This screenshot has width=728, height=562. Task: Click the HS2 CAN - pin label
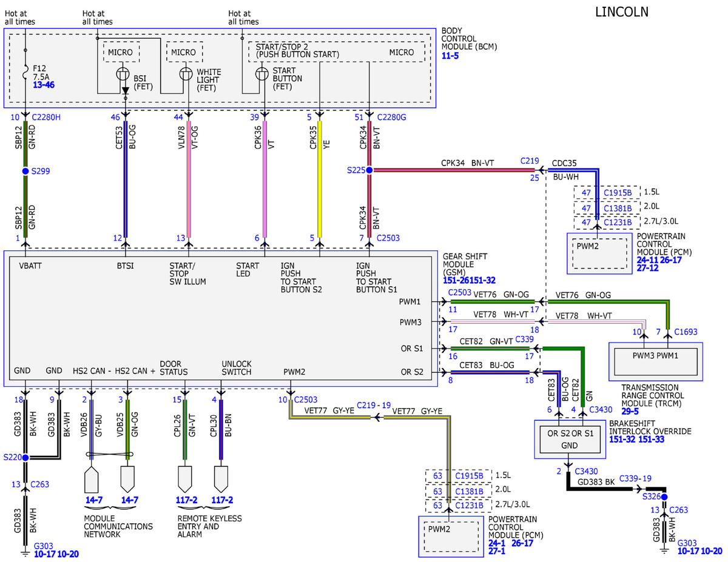coord(91,372)
